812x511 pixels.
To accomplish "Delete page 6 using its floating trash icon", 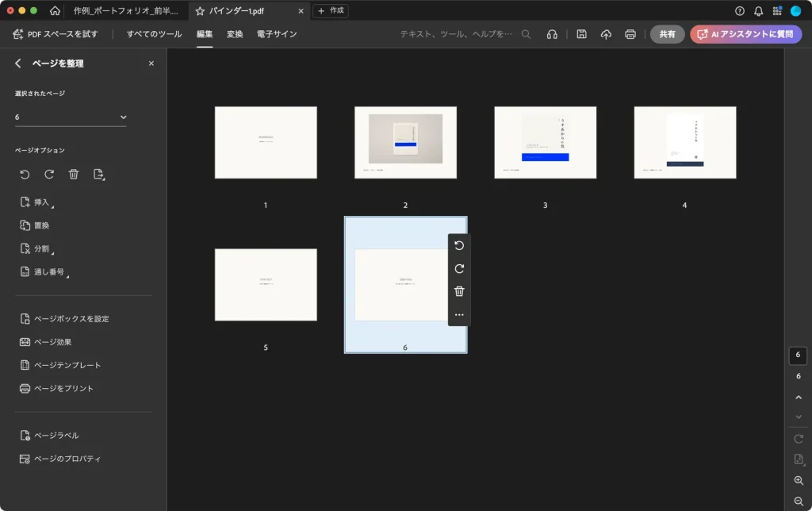I will pos(459,291).
